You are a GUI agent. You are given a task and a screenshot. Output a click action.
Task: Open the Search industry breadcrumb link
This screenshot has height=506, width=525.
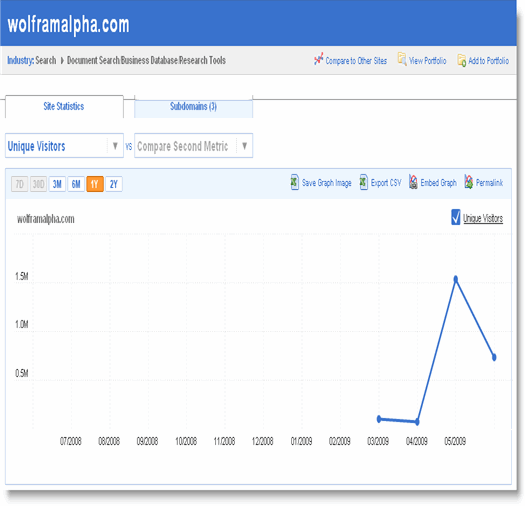[46, 60]
